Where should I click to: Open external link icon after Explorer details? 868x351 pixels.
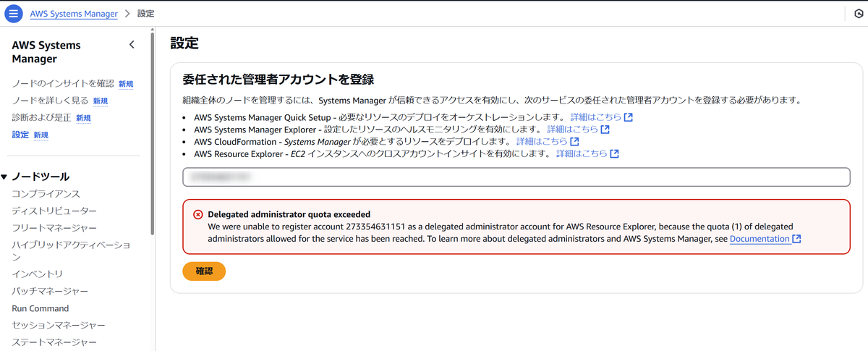click(x=605, y=130)
